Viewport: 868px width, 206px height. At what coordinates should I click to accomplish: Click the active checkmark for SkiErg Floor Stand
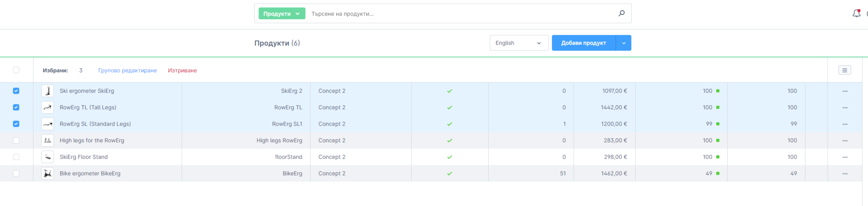click(449, 157)
